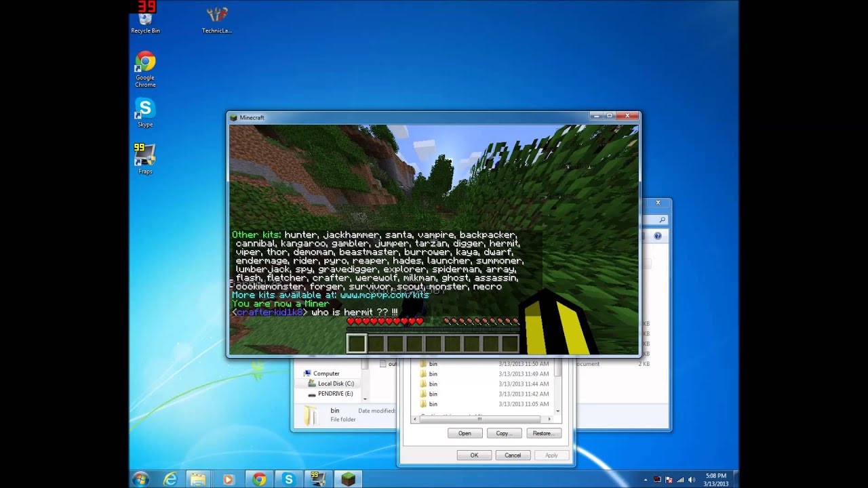Open Windows Media Player from the taskbar
This screenshot has width=868, height=488.
coord(228,479)
